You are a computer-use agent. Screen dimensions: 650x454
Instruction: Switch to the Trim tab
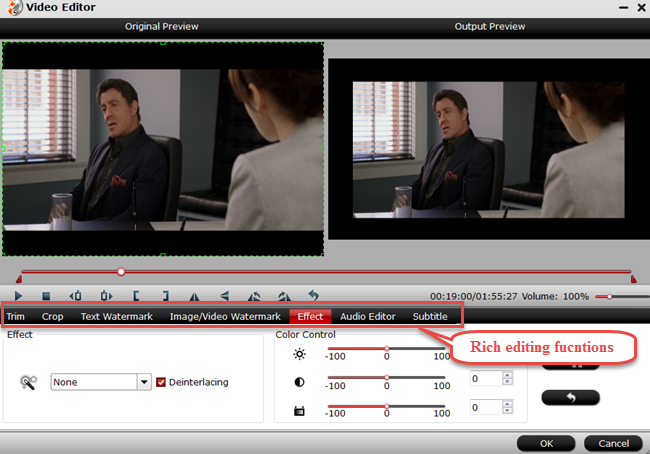click(15, 316)
